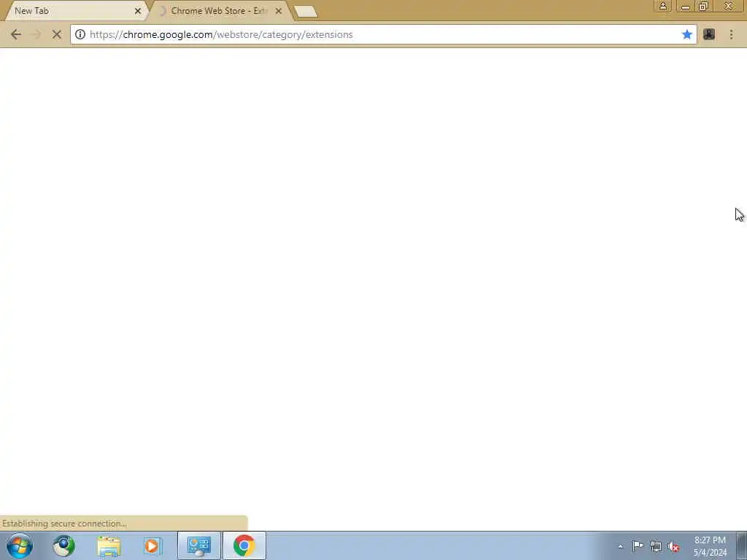This screenshot has height=560, width=747.
Task: Close the Chrome Web Store tab
Action: point(279,11)
